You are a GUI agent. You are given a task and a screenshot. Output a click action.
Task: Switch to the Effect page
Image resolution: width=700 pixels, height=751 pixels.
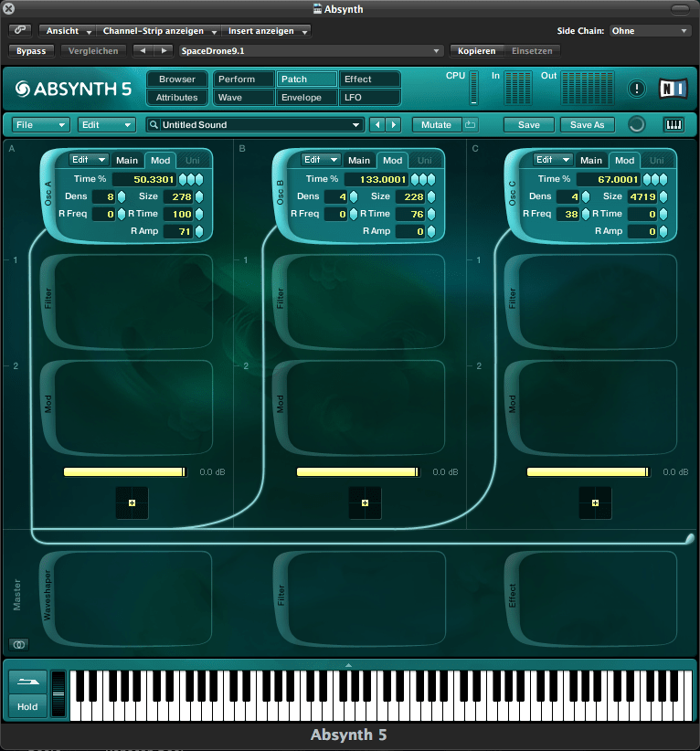point(370,79)
